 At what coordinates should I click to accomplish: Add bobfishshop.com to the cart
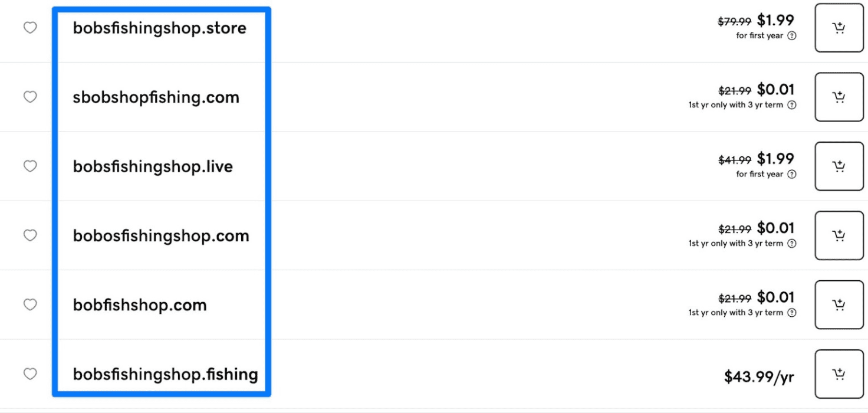[x=839, y=304]
